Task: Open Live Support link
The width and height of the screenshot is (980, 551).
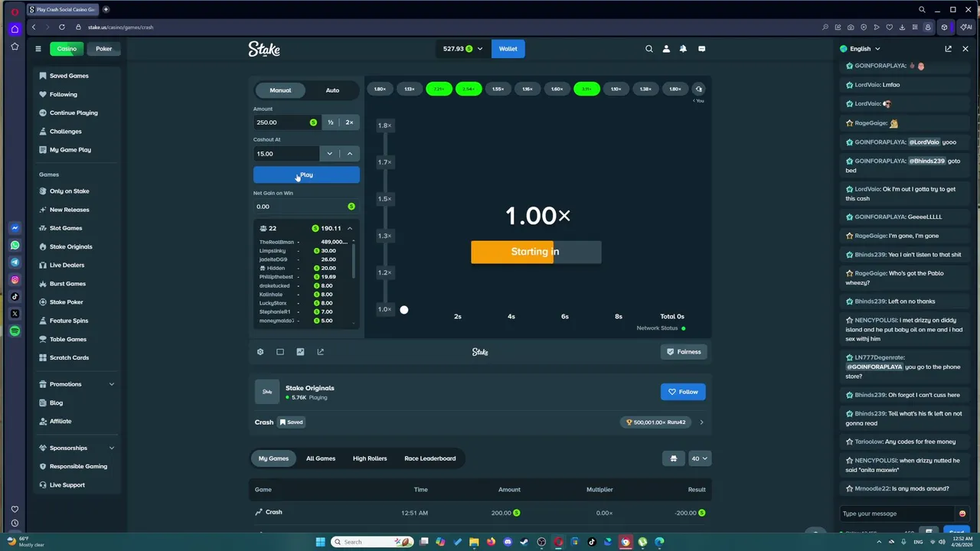Action: (67, 485)
